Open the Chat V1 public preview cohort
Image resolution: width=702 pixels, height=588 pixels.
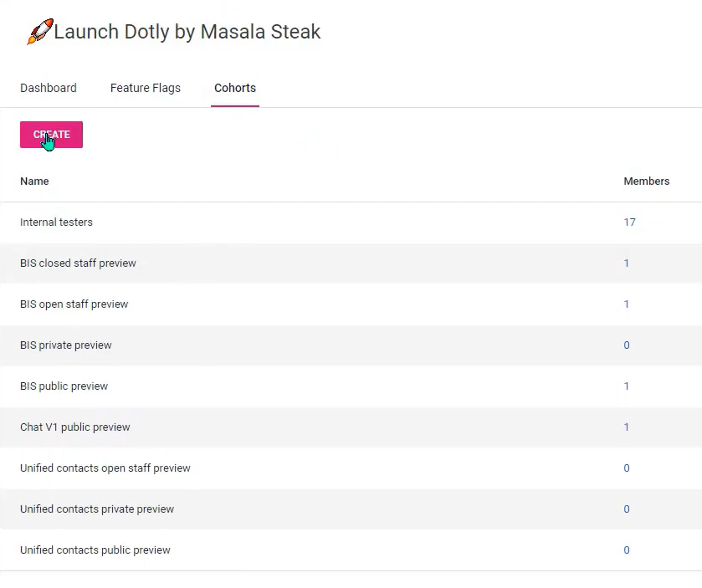(x=74, y=427)
